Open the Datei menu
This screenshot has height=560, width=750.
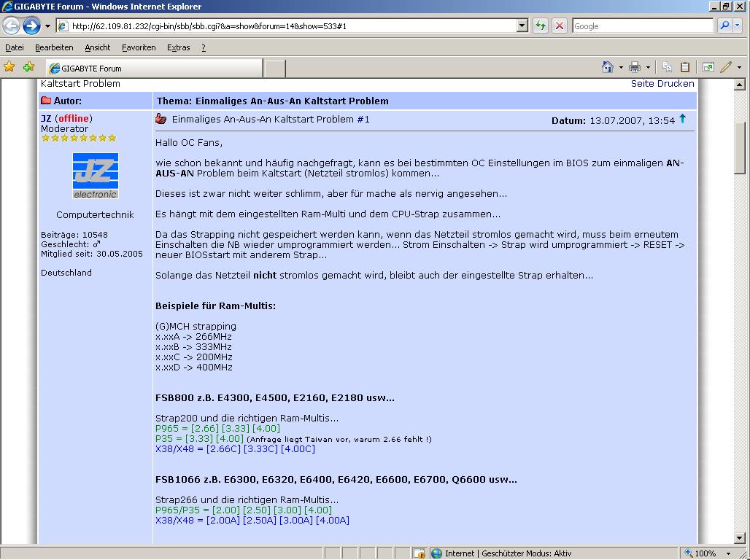click(x=15, y=47)
